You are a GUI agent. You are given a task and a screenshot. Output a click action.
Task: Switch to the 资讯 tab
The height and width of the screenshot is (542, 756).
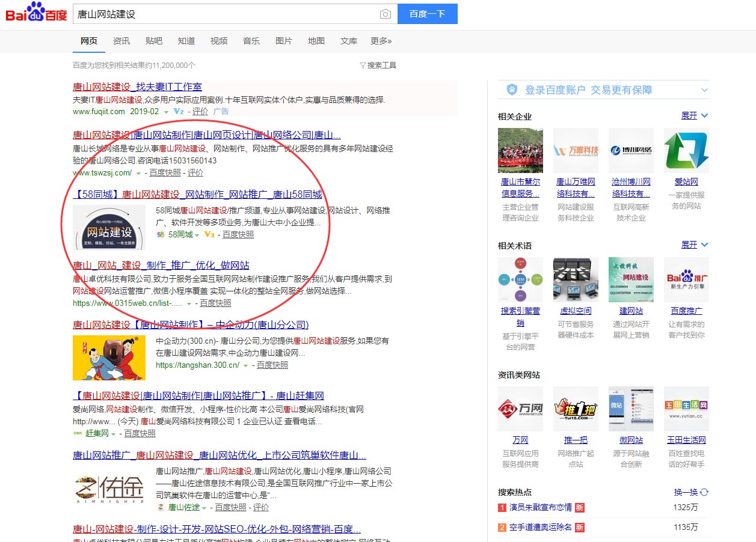coord(121,41)
